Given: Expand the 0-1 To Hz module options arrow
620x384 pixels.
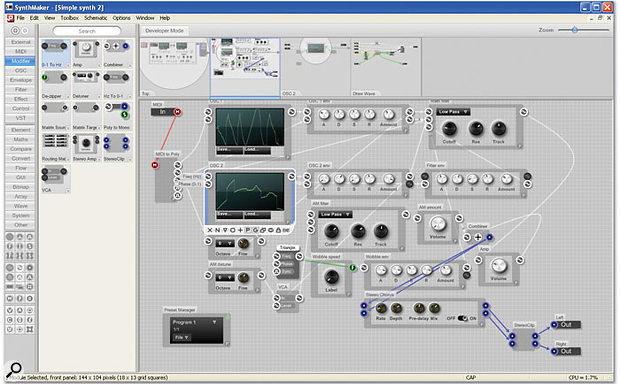Looking at the screenshot, I should click(x=68, y=65).
